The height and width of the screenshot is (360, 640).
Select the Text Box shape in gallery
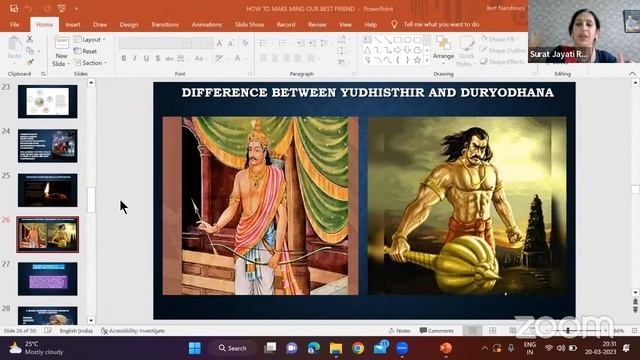click(x=367, y=40)
